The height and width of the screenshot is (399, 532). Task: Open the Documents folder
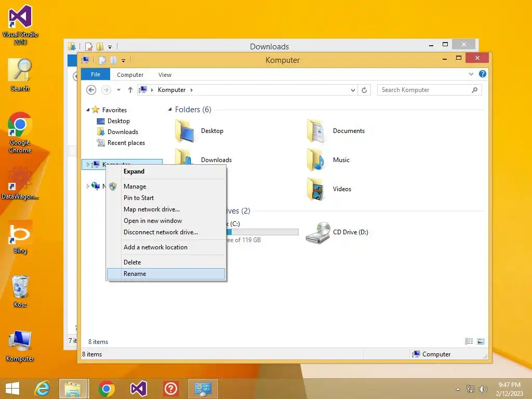point(336,131)
